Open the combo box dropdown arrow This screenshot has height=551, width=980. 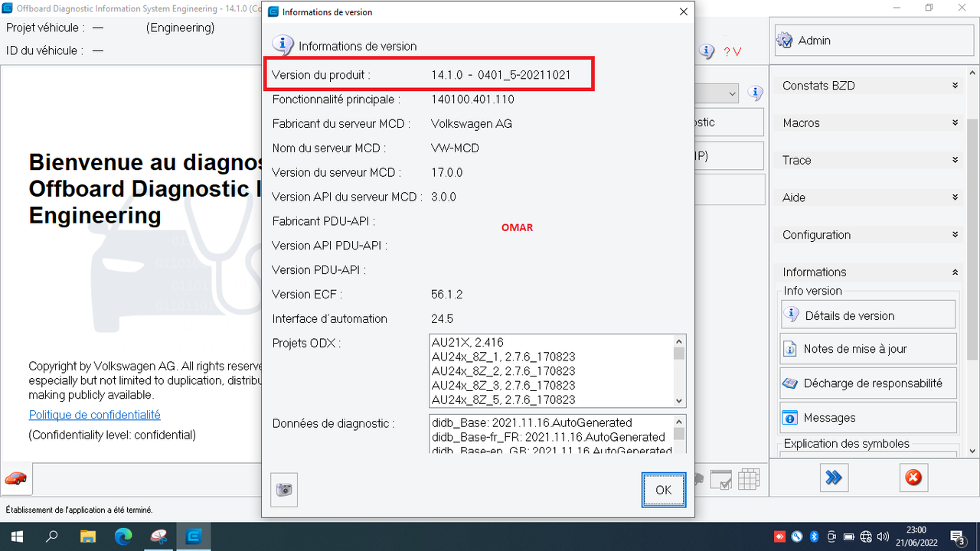[732, 93]
